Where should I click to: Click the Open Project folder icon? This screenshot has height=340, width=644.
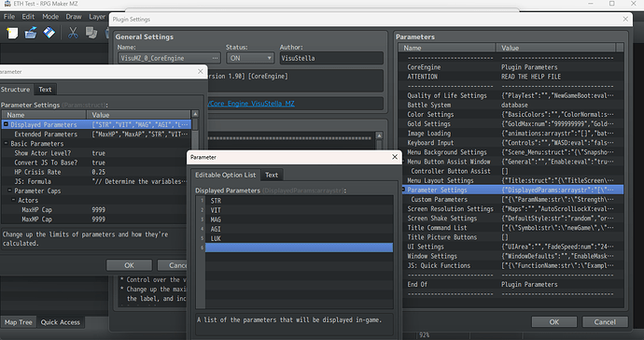(x=31, y=33)
